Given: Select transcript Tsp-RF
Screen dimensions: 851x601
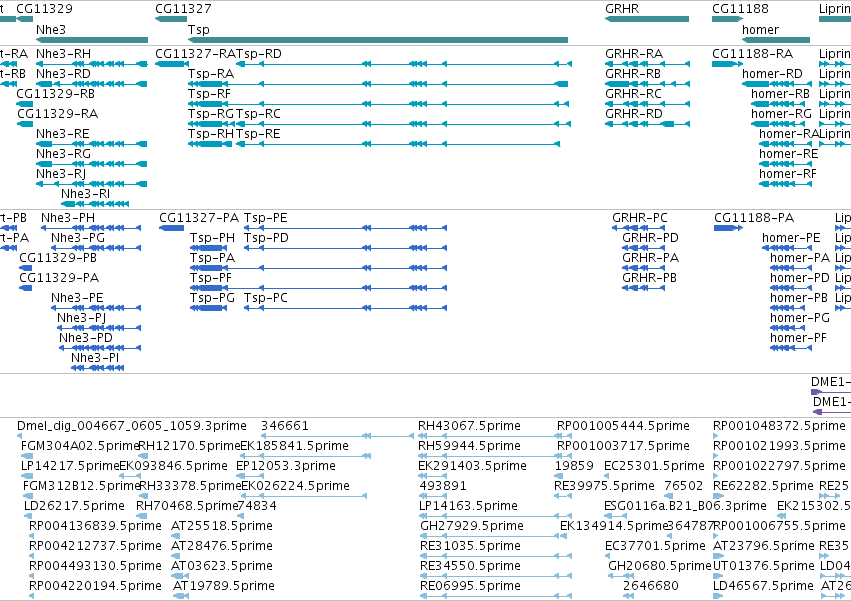Looking at the screenshot, I should (380, 104).
